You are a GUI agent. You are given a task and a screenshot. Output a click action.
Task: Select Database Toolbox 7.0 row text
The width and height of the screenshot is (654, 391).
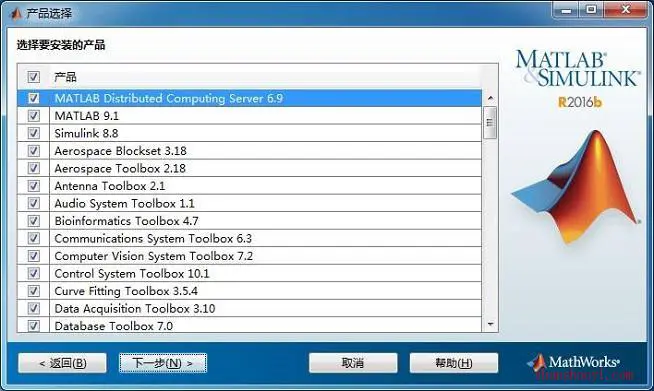[x=114, y=325]
